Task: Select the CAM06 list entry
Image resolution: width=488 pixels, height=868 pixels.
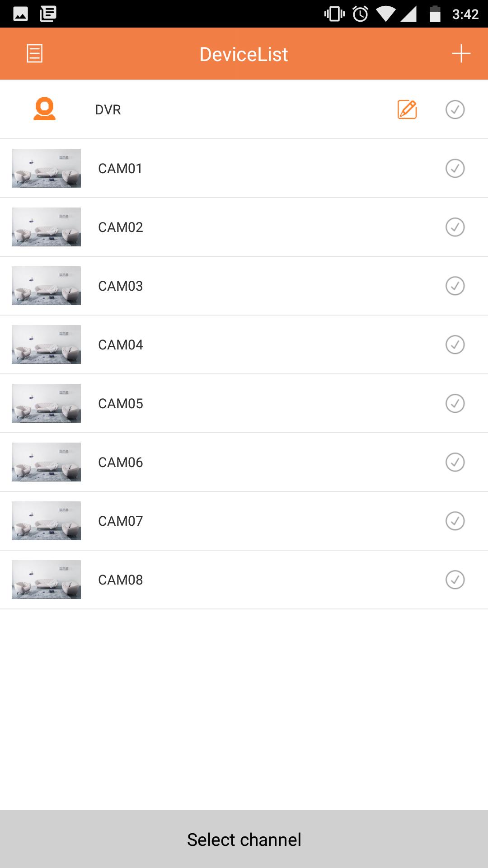Action: tap(244, 462)
